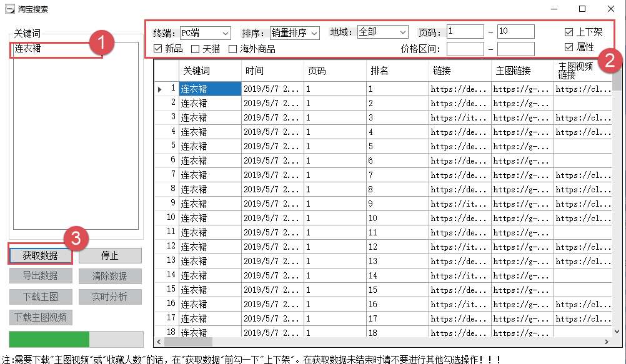This screenshot has height=364, width=626.
Task: Click the 页码 column header
Action: 335,71
